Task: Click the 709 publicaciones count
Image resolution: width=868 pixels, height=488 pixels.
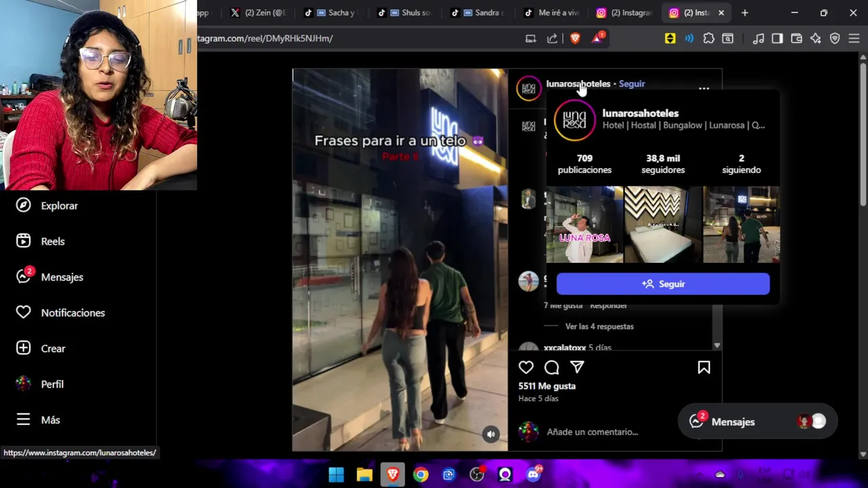Action: [585, 164]
